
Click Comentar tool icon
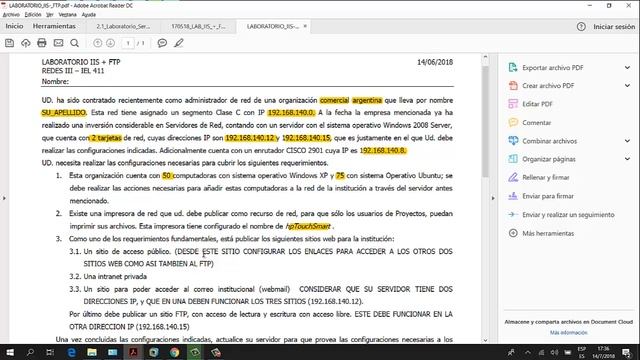(x=513, y=122)
